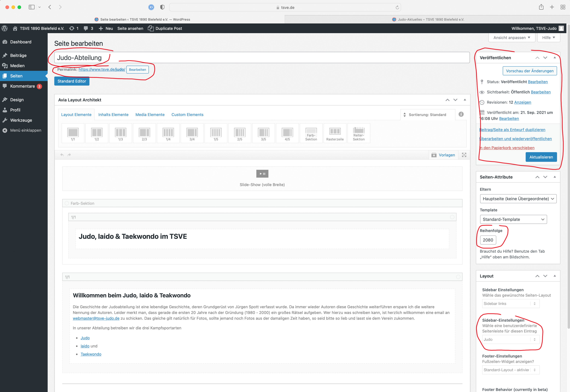570x392 pixels.
Task: Open the info icon next to Sortierung
Action: pos(461,114)
